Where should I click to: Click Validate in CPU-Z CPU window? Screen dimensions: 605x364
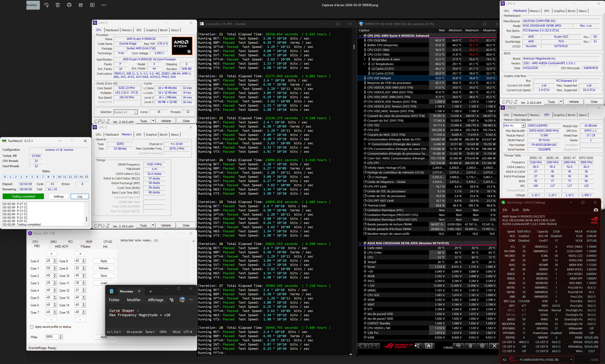coord(166,121)
